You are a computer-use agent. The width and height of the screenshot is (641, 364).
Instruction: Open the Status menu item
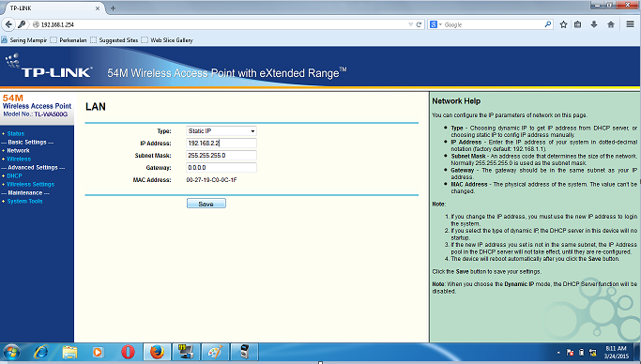point(16,133)
